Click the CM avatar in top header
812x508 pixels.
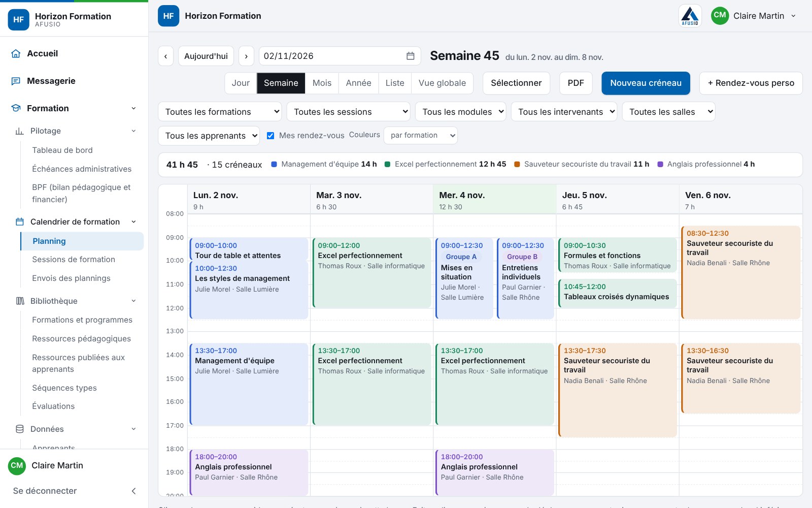720,15
